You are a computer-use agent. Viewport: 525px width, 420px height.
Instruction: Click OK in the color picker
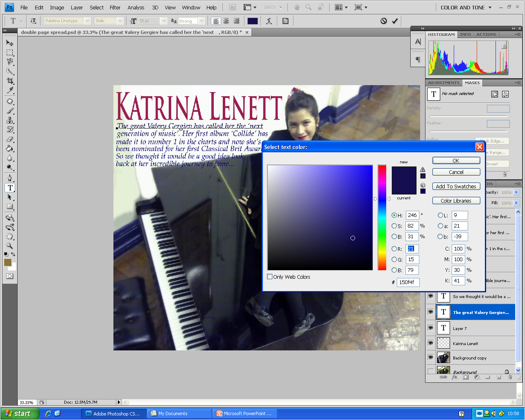(456, 160)
